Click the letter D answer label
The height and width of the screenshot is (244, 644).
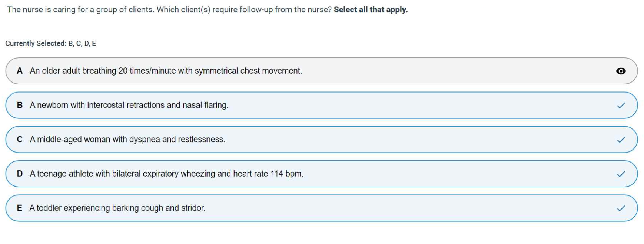pyautogui.click(x=20, y=174)
